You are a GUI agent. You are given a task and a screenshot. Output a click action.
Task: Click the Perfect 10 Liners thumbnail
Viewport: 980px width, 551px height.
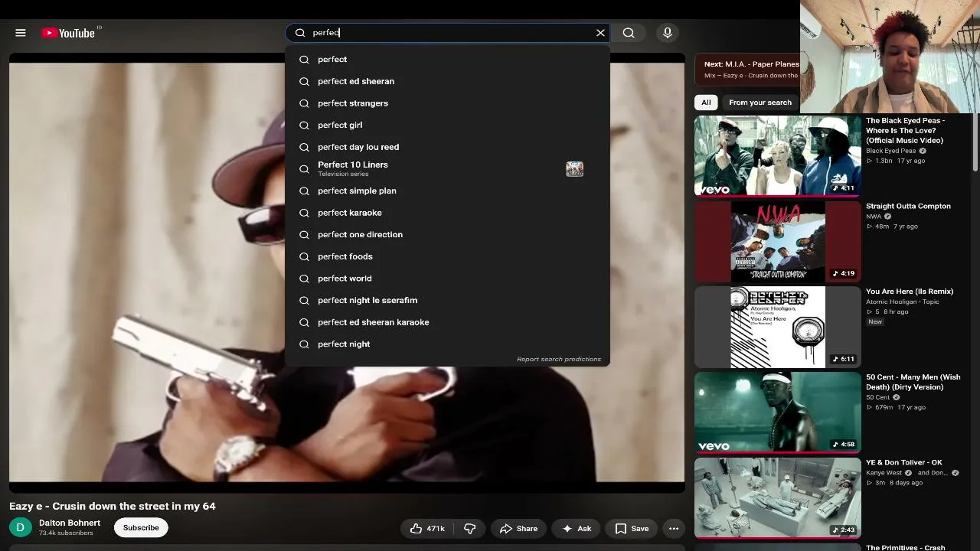pyautogui.click(x=574, y=169)
